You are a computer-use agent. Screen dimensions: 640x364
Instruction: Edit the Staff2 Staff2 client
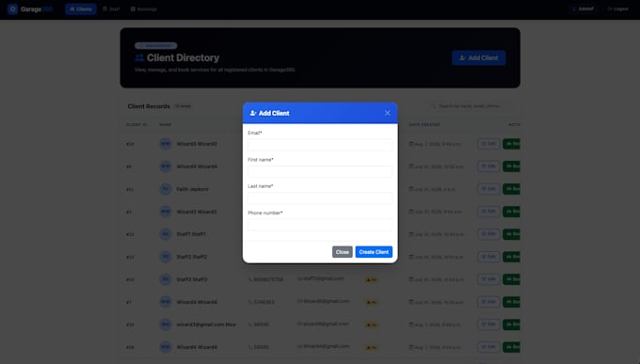488,257
